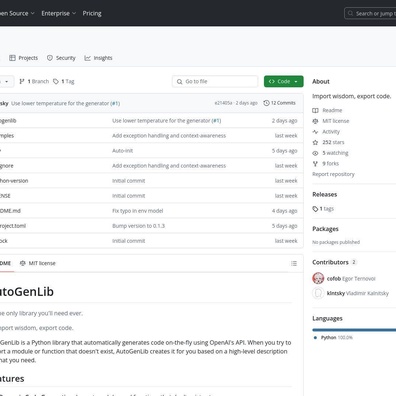This screenshot has height=396, width=396.
Task: View the 5 watching link
Action: coord(335,153)
